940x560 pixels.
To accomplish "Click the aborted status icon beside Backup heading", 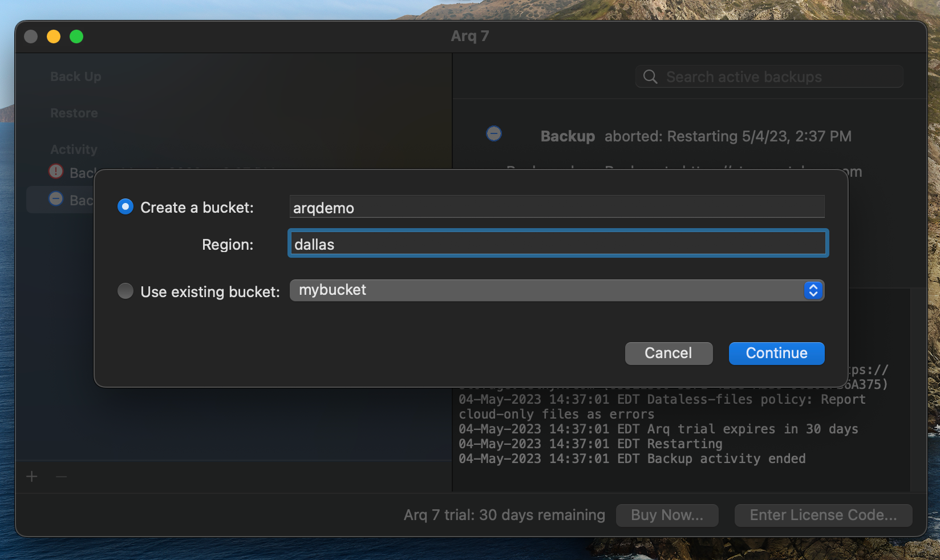I will tap(494, 133).
